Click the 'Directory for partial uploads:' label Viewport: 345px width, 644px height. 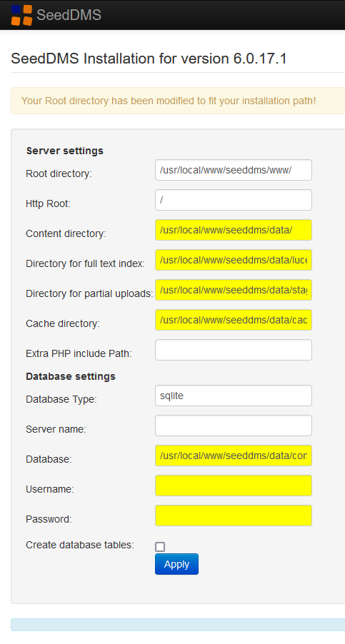coord(89,293)
